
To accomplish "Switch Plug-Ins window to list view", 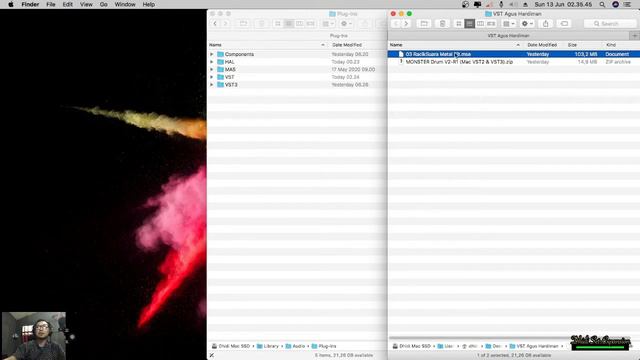I will [x=289, y=24].
